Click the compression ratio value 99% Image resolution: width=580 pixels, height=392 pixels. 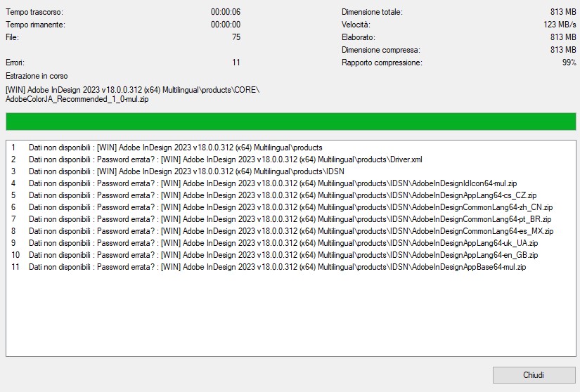click(569, 63)
